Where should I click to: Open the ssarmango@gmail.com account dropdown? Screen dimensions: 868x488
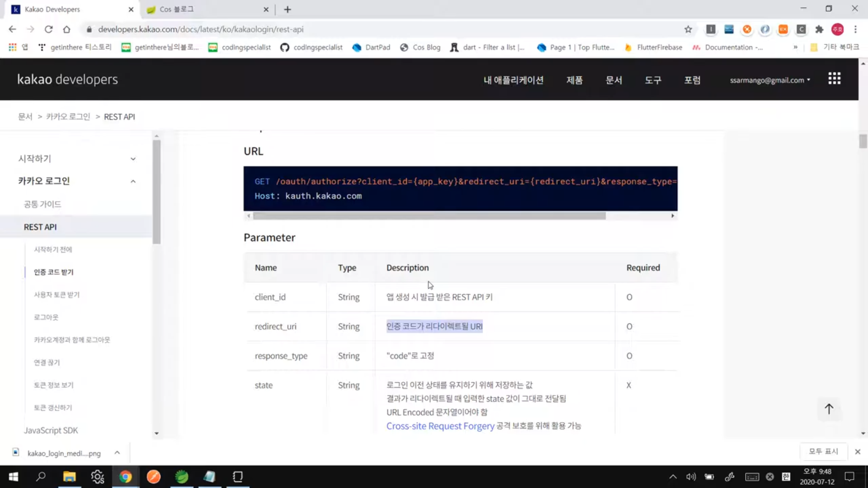[x=770, y=80]
